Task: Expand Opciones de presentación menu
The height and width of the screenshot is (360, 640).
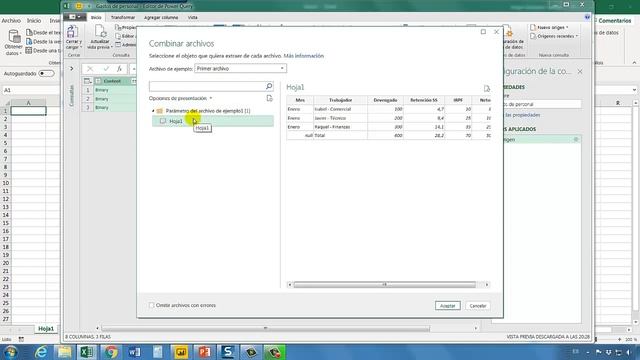Action: coord(180,98)
